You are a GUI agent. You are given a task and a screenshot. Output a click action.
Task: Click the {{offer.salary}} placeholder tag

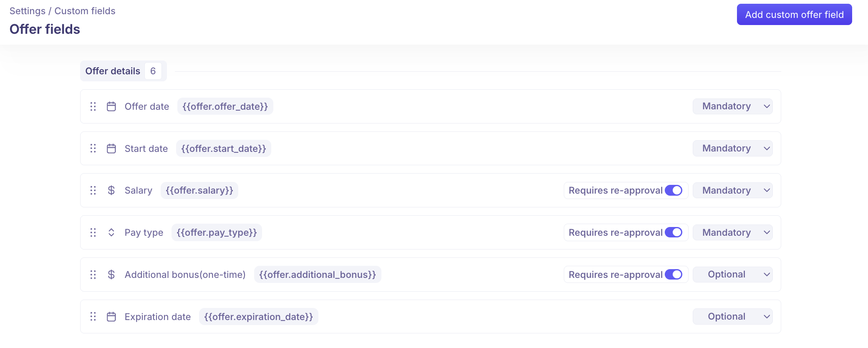199,190
